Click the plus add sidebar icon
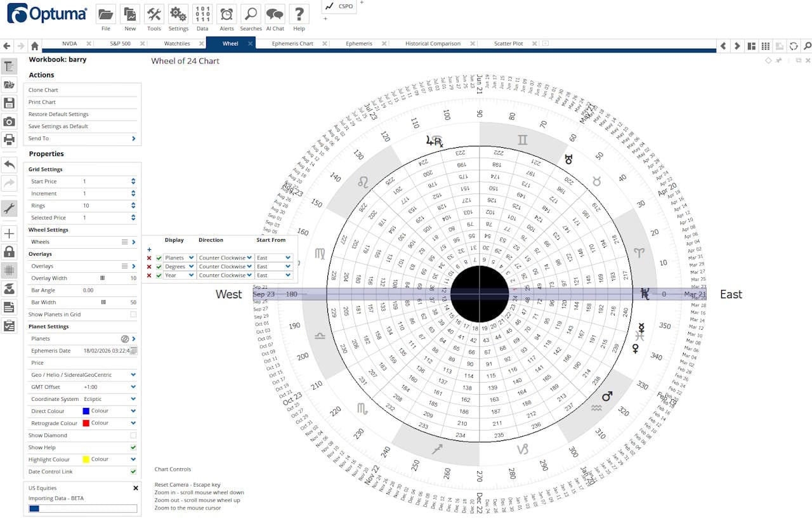 9,233
